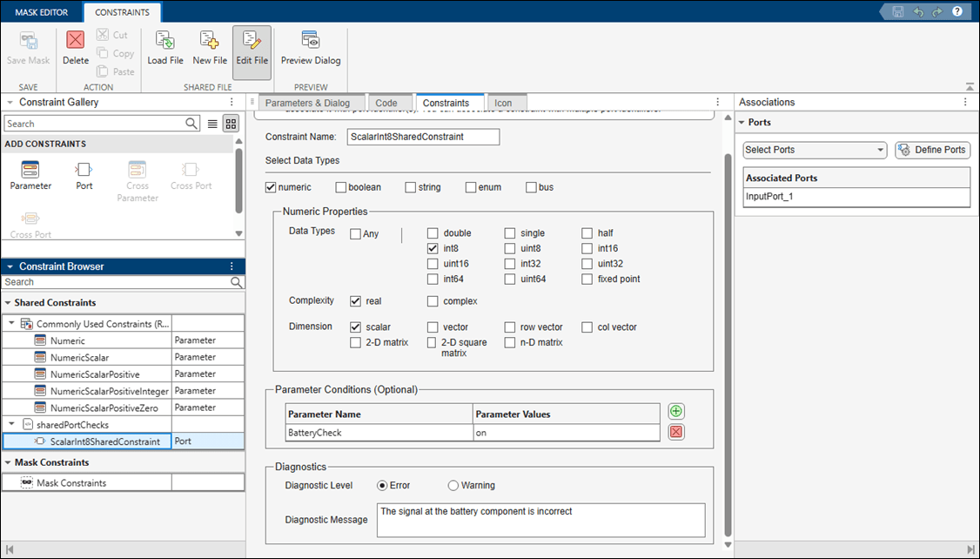Viewport: 980px width, 559px height.
Task: Enable the boolean data type checkbox
Action: [x=341, y=187]
